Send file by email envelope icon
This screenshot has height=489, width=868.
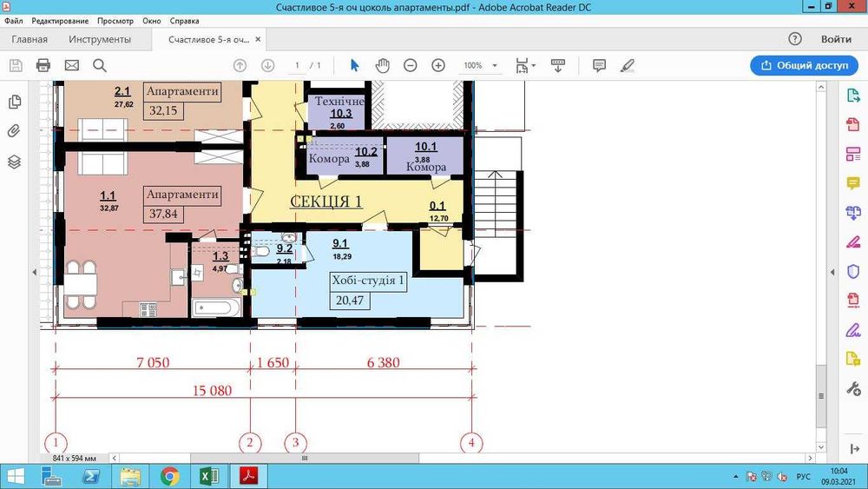(72, 65)
